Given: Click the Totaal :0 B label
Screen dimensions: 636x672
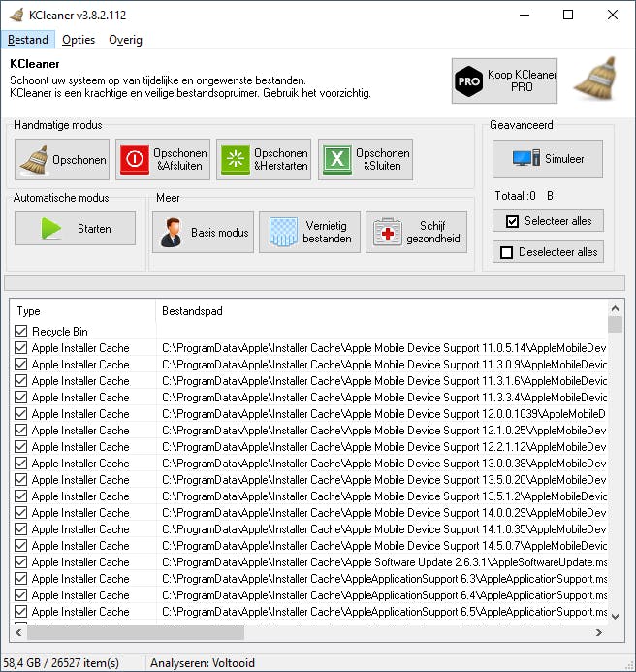Looking at the screenshot, I should (525, 196).
